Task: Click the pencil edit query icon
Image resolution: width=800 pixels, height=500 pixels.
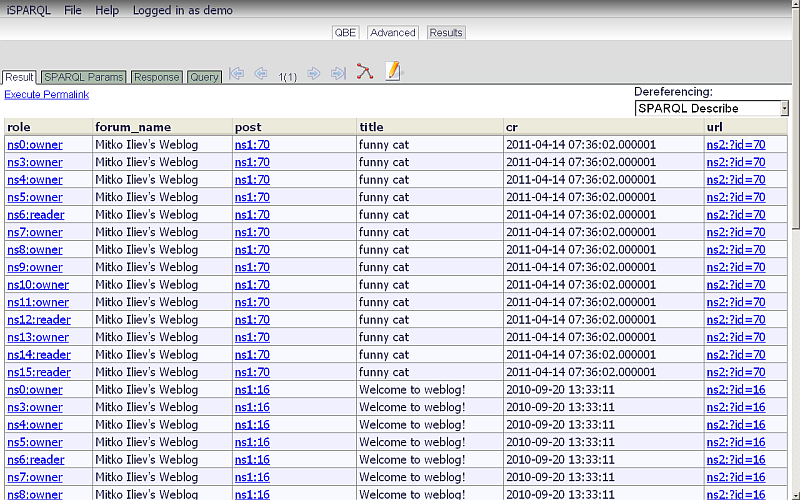Action: click(x=393, y=71)
